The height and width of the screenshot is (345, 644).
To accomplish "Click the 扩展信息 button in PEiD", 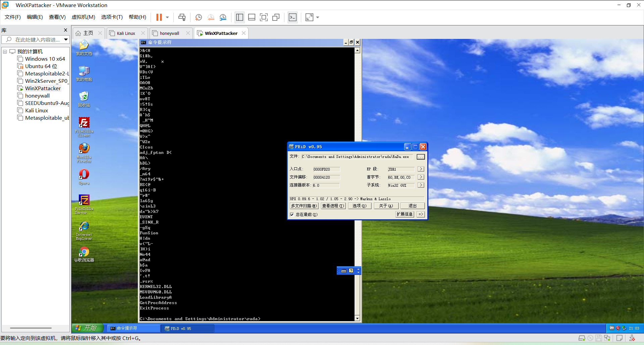I will (405, 214).
